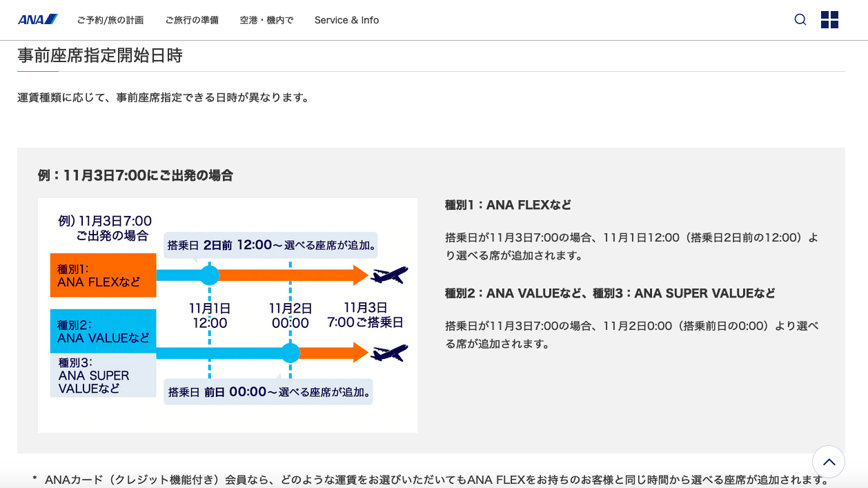Open the search magnifier icon
Screen dimensions: 868x488
tap(800, 19)
